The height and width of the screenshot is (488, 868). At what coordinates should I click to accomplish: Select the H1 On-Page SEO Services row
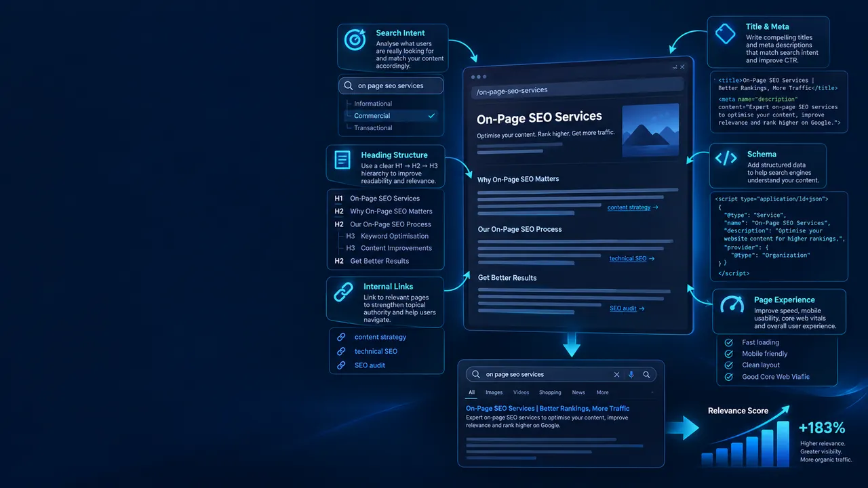coord(377,199)
